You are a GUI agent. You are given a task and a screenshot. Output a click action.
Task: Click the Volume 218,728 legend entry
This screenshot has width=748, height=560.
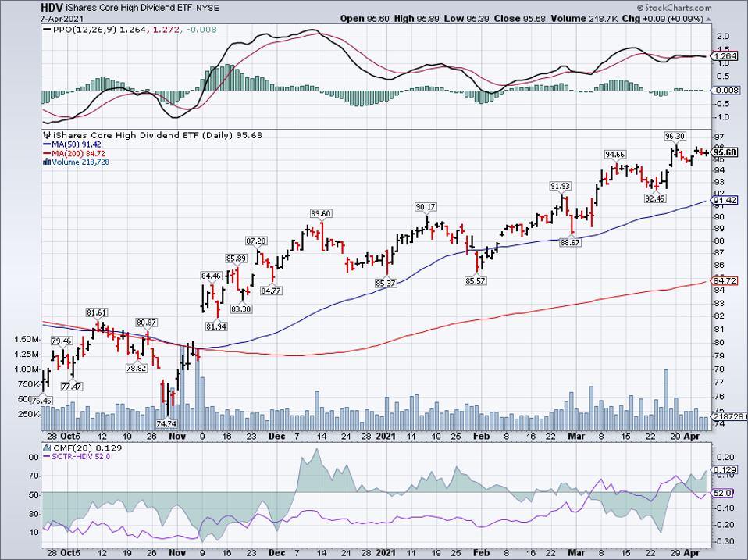80,162
